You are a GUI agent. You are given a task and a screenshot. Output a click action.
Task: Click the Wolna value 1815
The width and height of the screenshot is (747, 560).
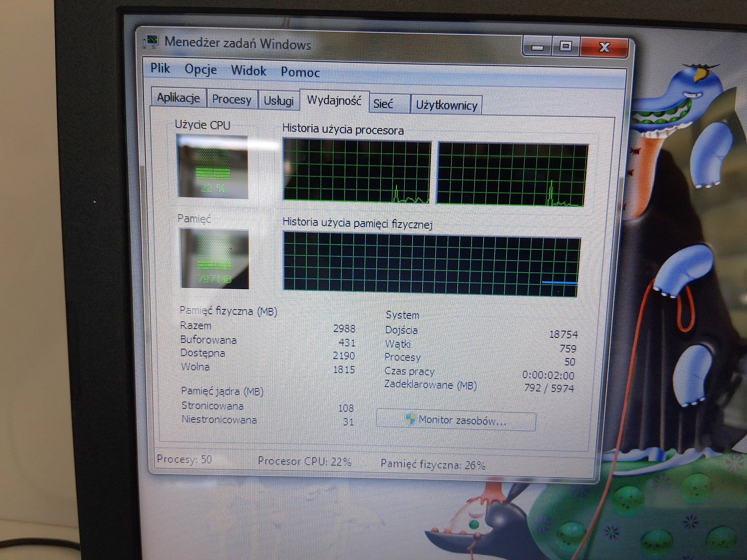coord(344,370)
